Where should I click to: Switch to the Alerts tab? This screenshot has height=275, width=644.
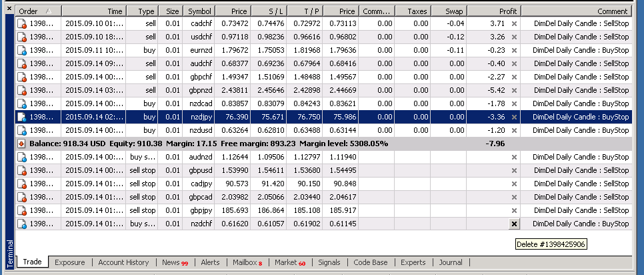pos(210,262)
